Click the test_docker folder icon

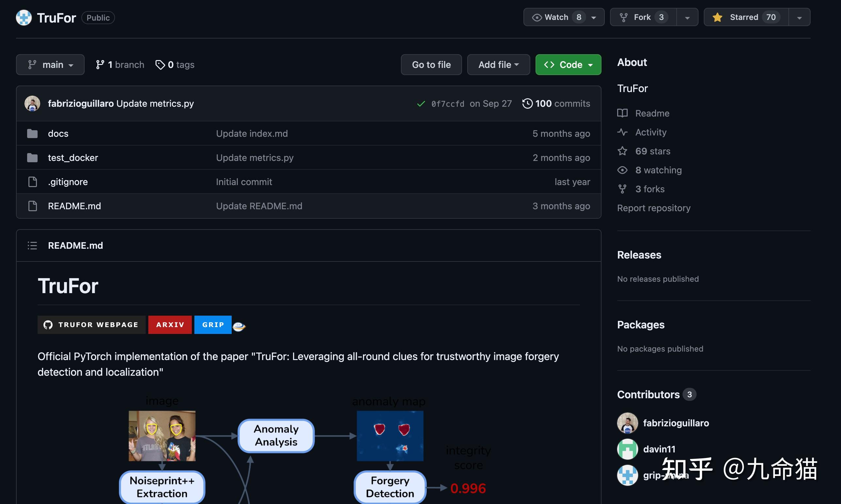coord(32,158)
